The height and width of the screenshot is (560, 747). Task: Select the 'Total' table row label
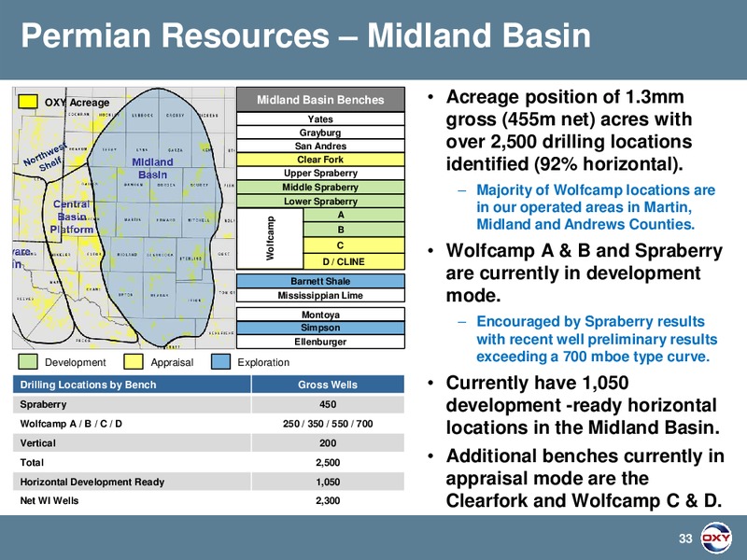pyautogui.click(x=32, y=462)
